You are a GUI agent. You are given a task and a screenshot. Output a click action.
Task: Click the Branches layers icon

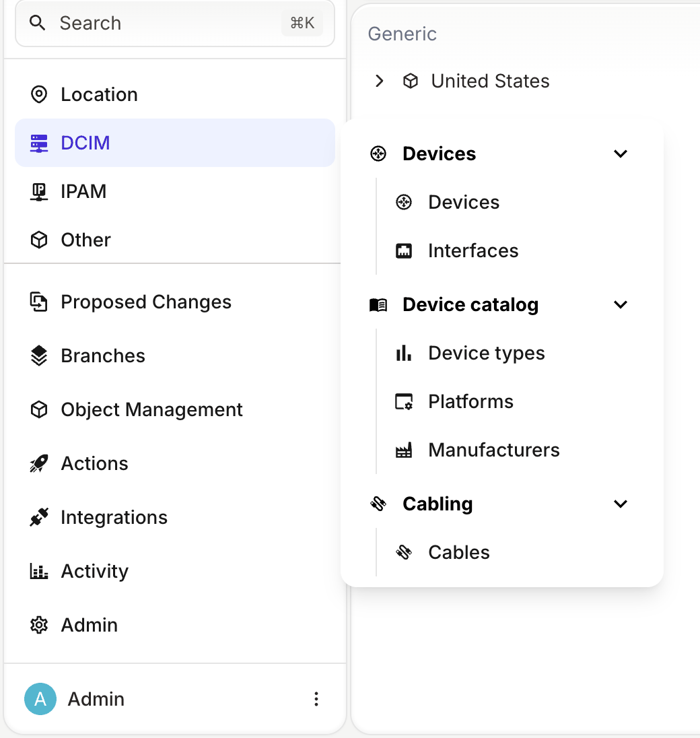click(x=39, y=356)
